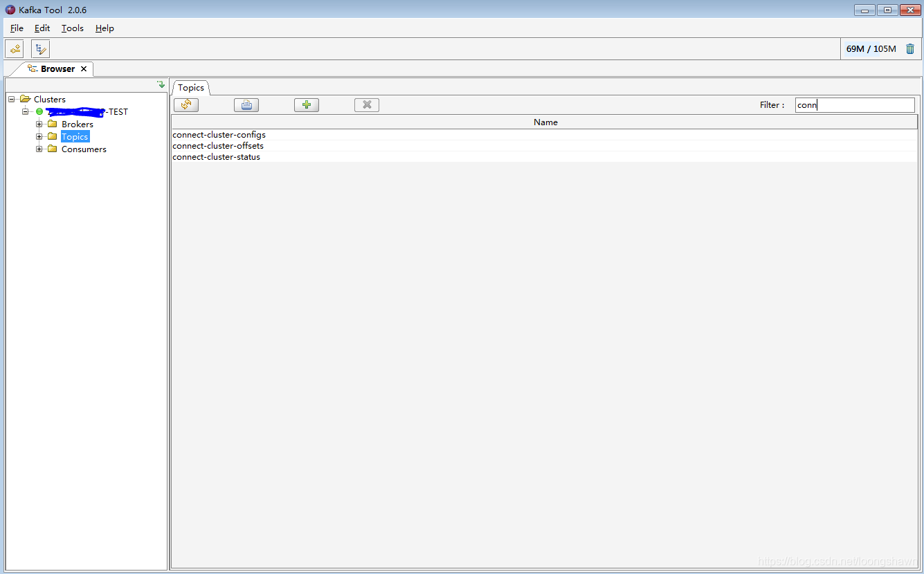Expand the Brokers node
The height and width of the screenshot is (574, 924).
pyautogui.click(x=39, y=124)
